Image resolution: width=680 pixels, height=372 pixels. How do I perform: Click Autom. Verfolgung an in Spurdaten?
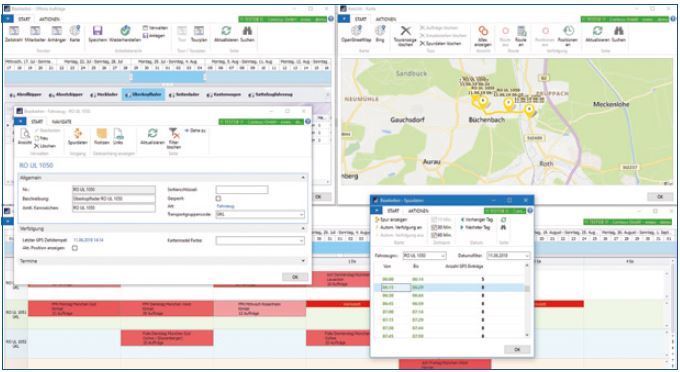coord(399,227)
